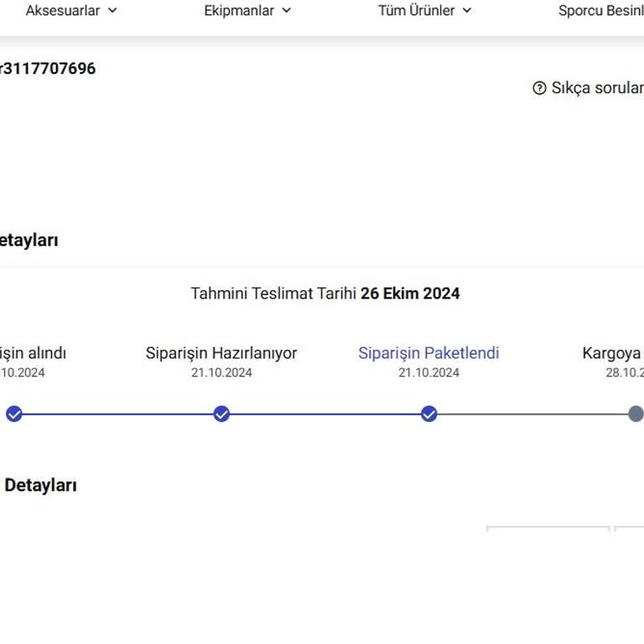Click blue progress line between Hazırlanıyor and Paketlendi
Image resolution: width=644 pixels, height=644 pixels.
325,413
